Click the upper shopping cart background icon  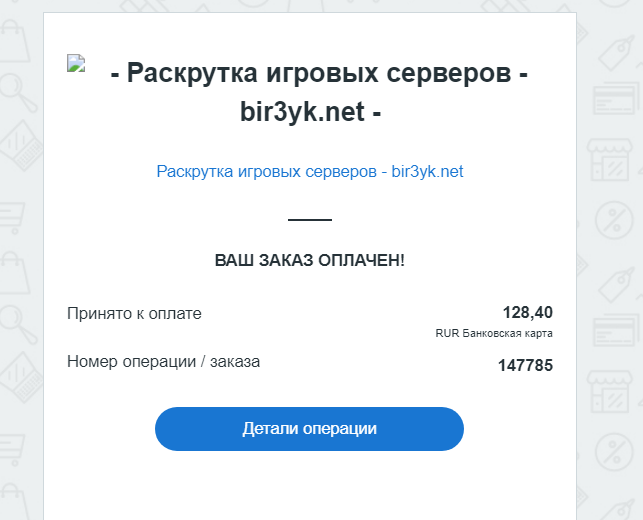[x=12, y=215]
